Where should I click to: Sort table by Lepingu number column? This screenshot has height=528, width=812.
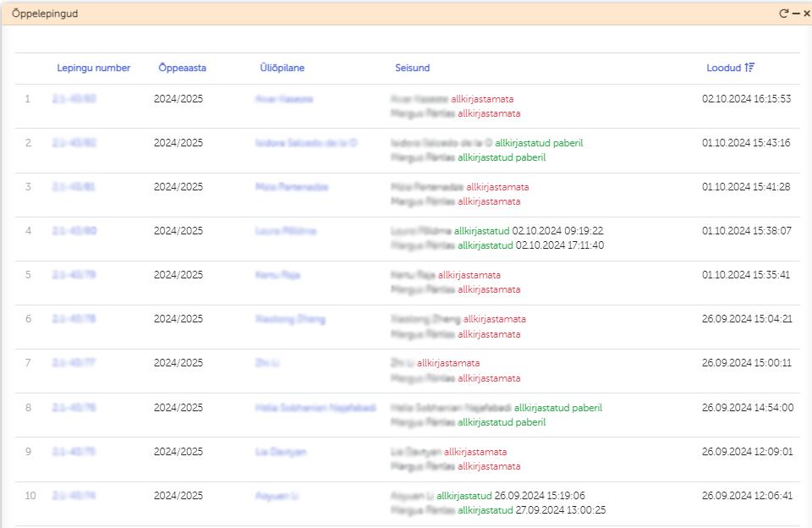93,68
